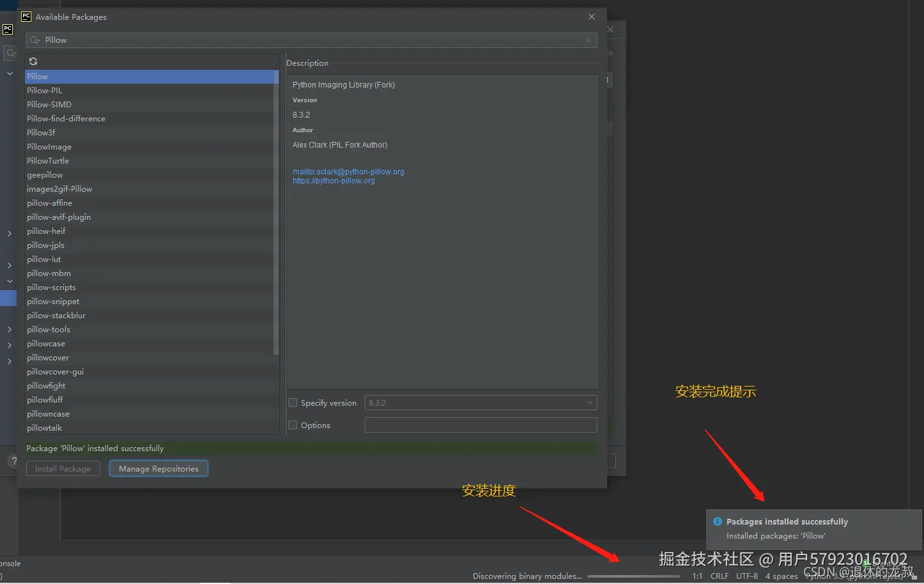
Task: Choose pillow-tools from the list
Action: click(150, 330)
